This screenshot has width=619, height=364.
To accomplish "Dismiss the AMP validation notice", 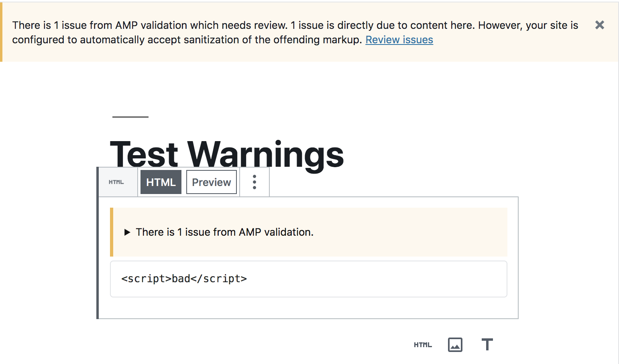I will pos(599,25).
